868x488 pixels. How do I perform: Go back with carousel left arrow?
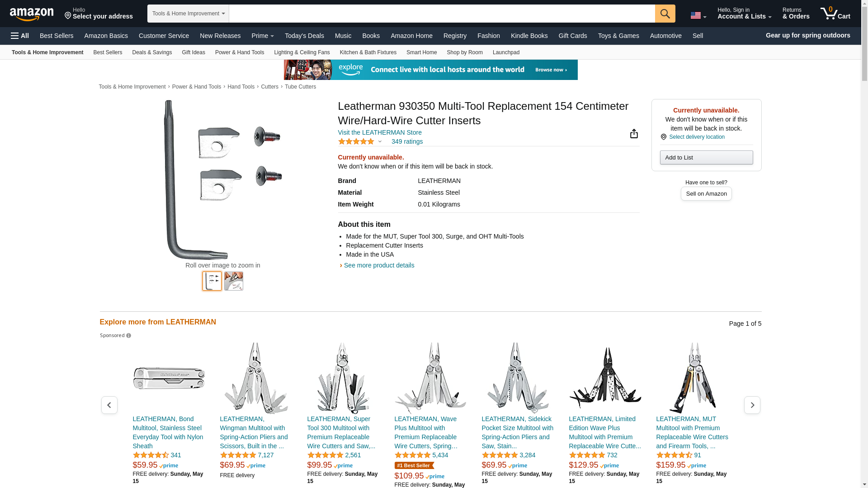point(109,405)
